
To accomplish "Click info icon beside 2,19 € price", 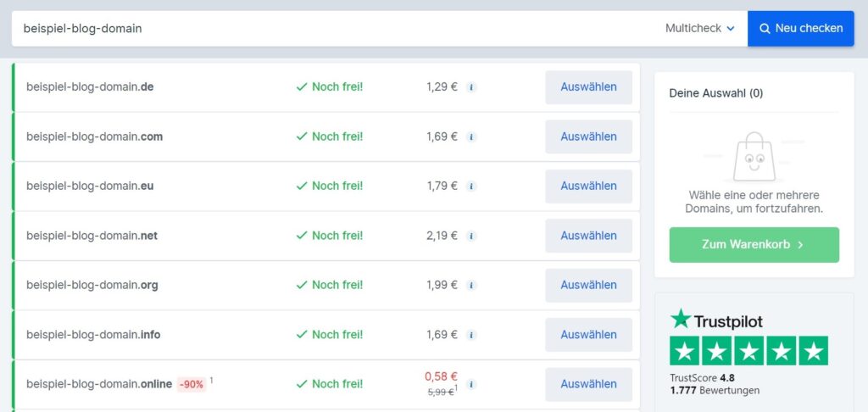I will point(471,236).
